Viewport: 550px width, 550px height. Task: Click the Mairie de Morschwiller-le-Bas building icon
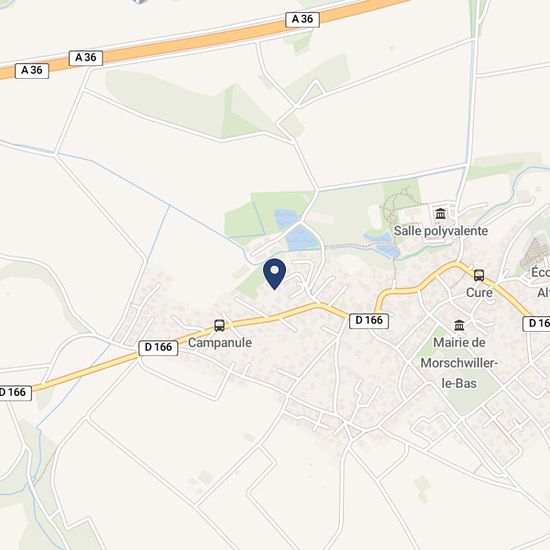459,325
